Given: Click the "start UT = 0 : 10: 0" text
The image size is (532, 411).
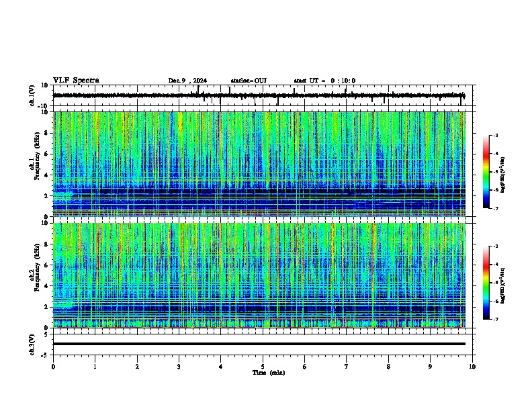Looking at the screenshot, I should point(324,81).
